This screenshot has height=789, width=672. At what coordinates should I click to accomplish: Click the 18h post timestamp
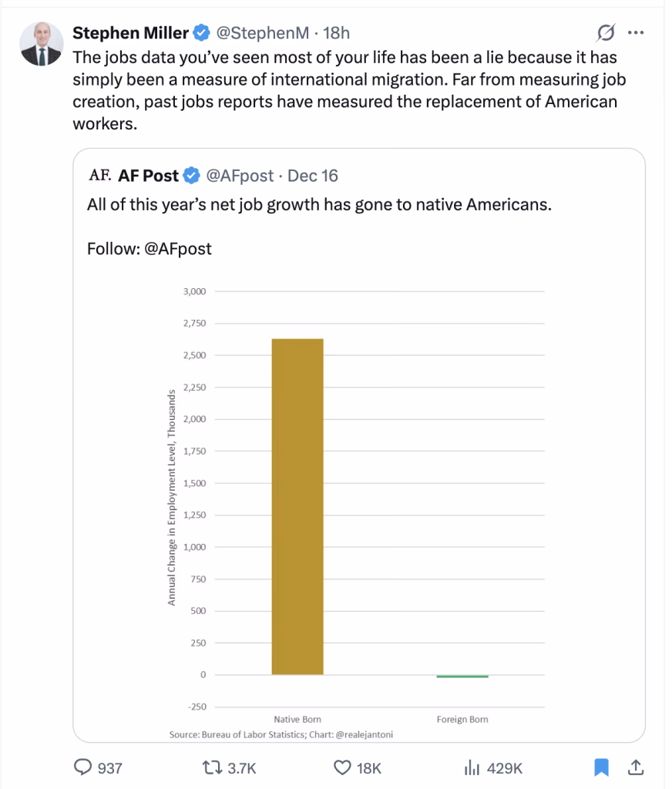click(336, 33)
